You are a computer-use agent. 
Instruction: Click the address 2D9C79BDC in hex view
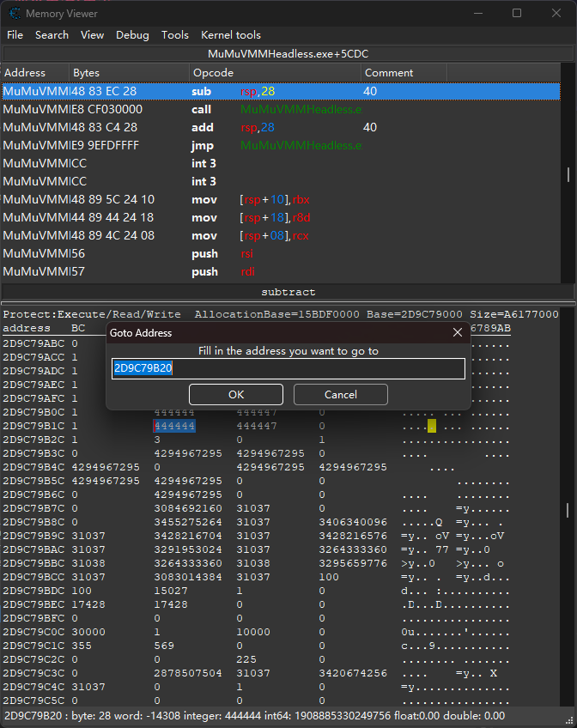click(x=33, y=591)
